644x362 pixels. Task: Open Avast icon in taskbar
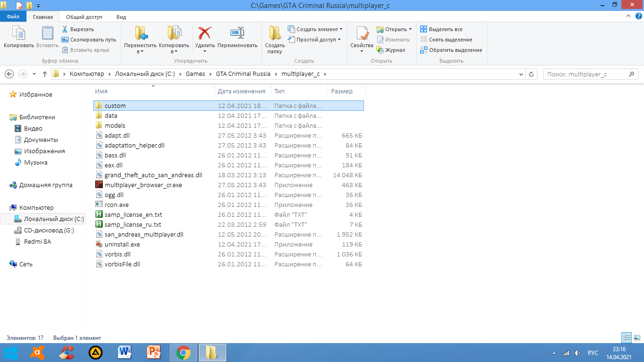pos(37,352)
